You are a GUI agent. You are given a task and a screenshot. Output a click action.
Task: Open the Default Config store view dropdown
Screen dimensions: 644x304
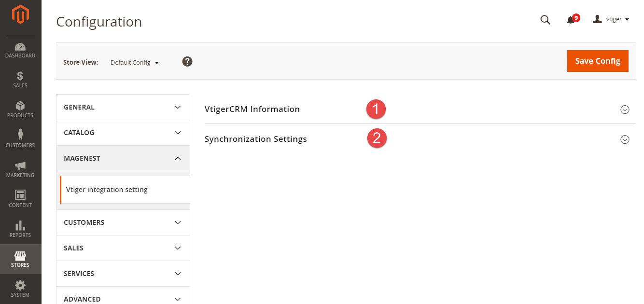coord(135,63)
